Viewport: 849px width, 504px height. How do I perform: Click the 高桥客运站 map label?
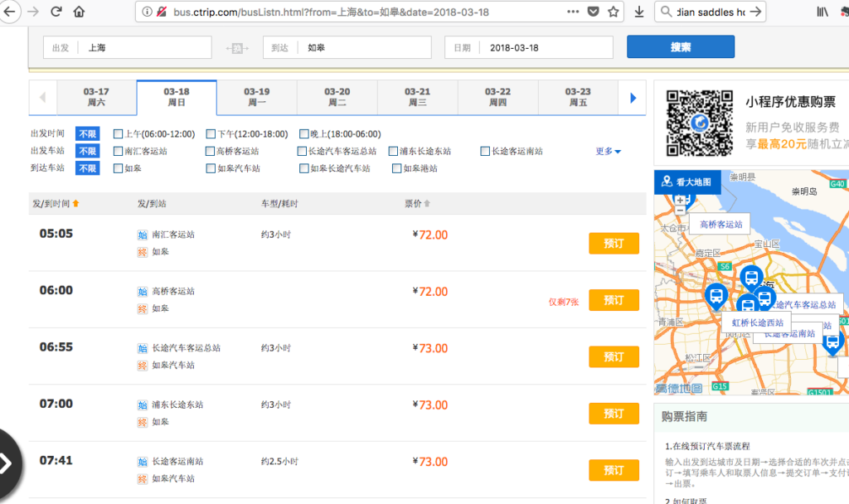click(x=720, y=224)
